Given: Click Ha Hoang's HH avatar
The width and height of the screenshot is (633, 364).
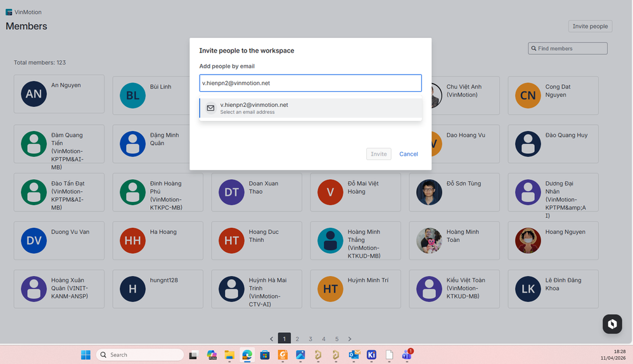Looking at the screenshot, I should [133, 241].
